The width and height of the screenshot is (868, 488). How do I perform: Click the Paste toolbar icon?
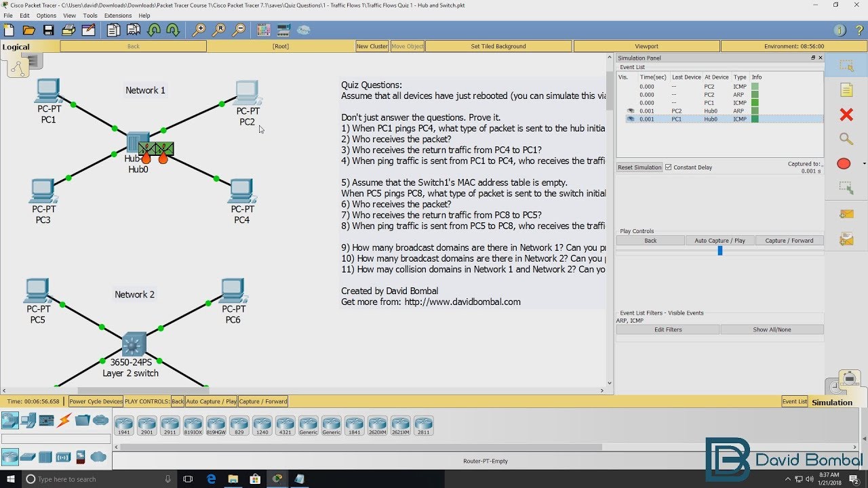[134, 30]
